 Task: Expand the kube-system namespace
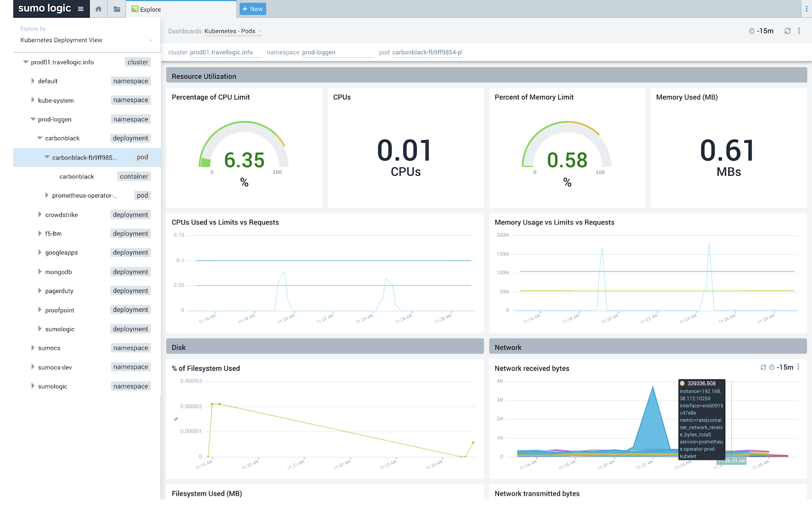tap(33, 100)
